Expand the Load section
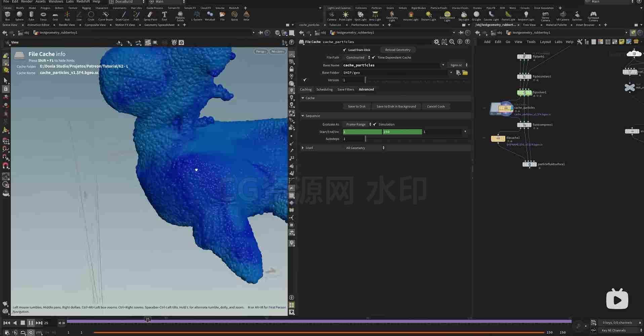 (303, 148)
